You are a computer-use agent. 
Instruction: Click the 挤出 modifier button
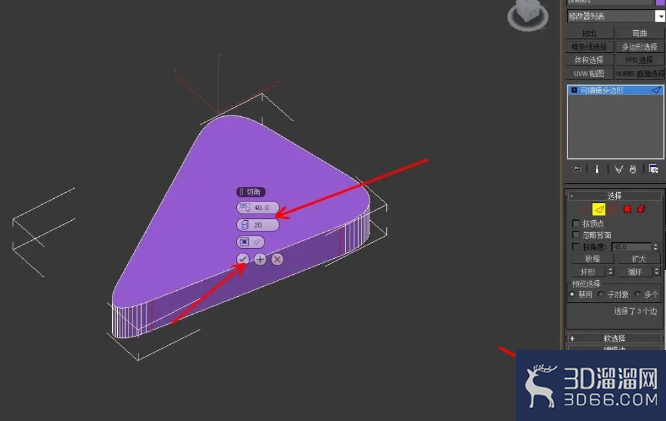click(x=589, y=33)
